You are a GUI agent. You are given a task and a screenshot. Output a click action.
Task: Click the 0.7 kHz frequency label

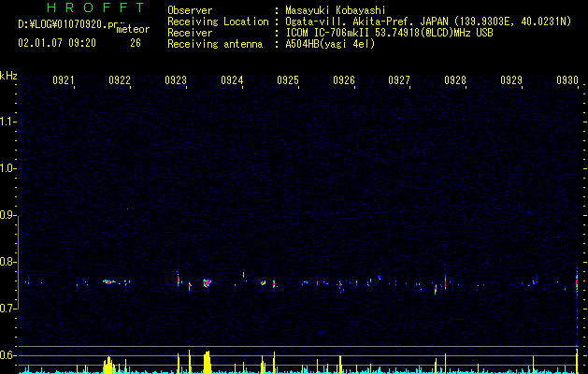click(x=7, y=309)
